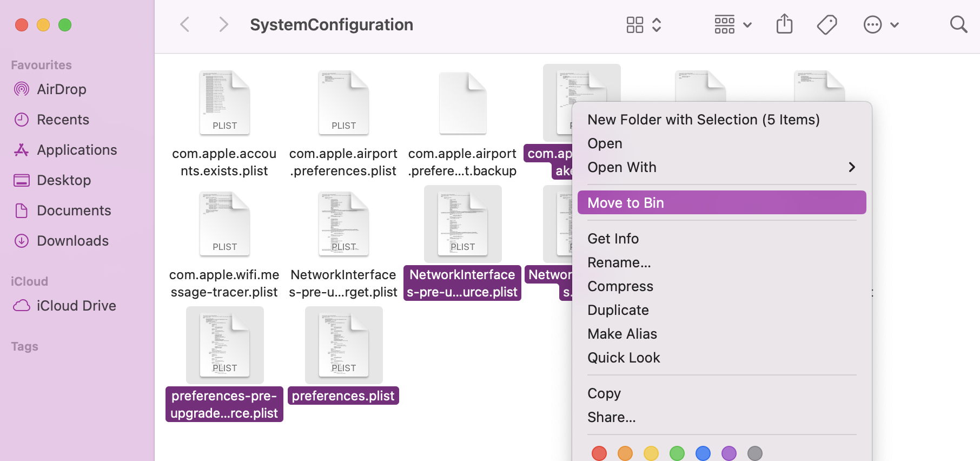Open iCloud Drive in sidebar
The height and width of the screenshot is (461, 980).
point(65,306)
